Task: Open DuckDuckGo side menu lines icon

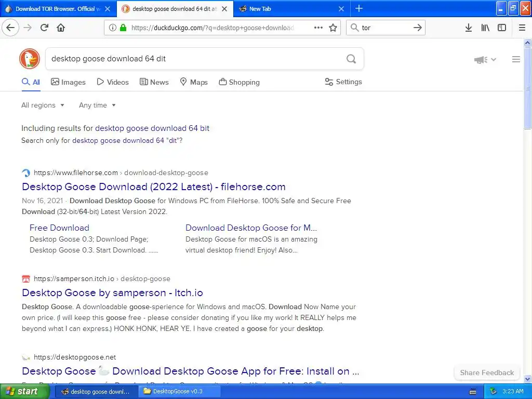Action: [516, 59]
